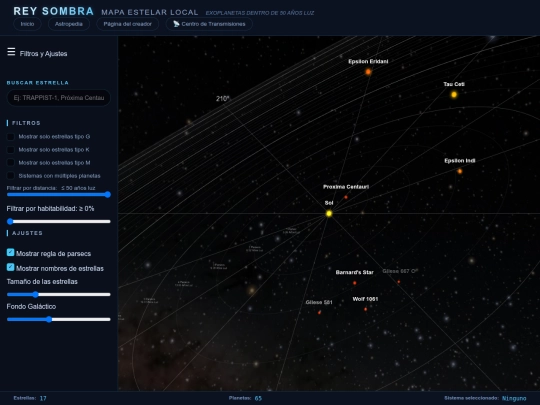
Task: Select the Wolf 1061 star marker
Action: 365,309
